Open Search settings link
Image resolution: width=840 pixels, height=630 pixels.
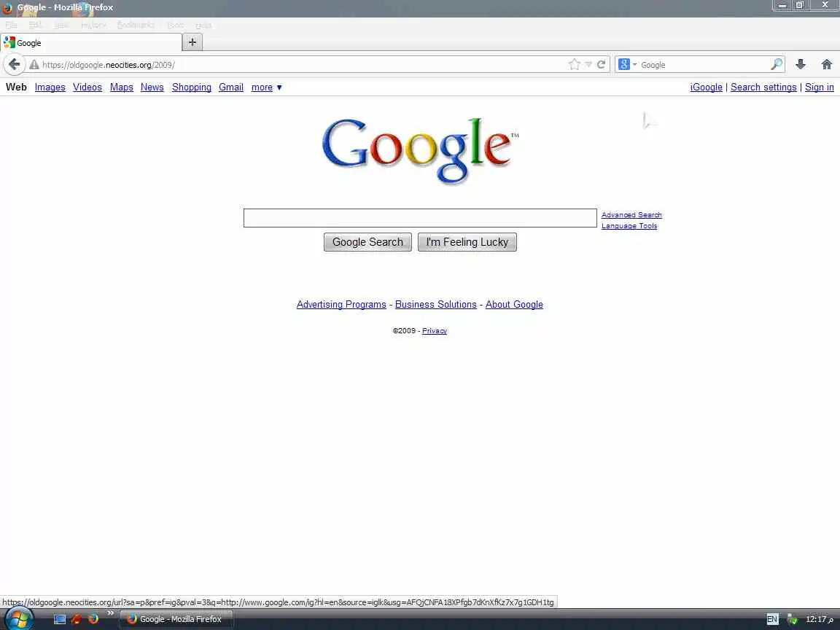763,87
